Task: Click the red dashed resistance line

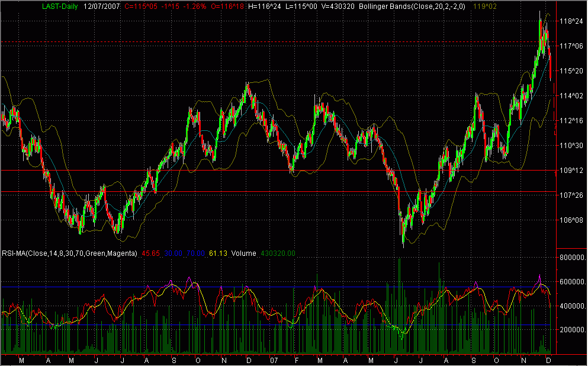Action: [237, 42]
